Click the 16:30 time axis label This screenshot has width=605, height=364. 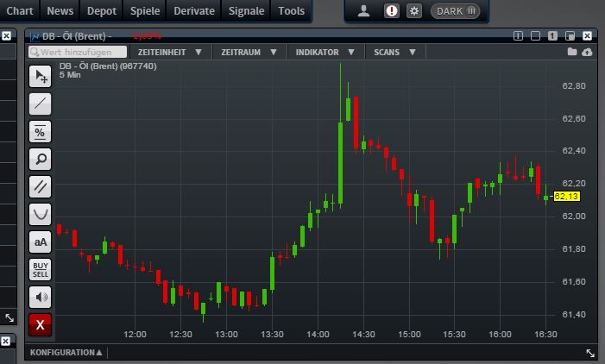(x=545, y=335)
